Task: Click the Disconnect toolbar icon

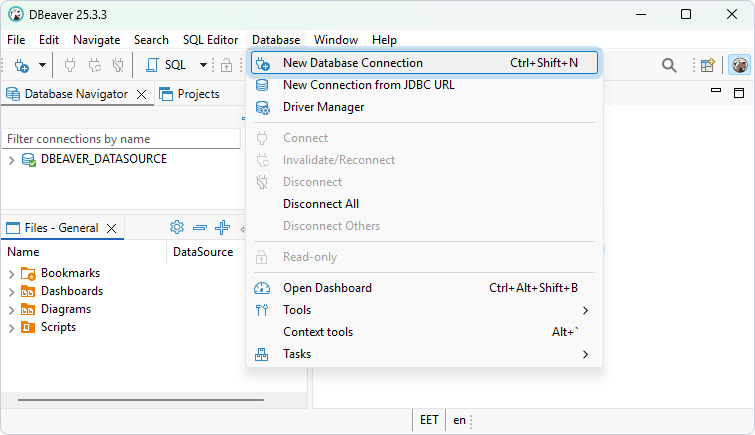Action: [118, 65]
